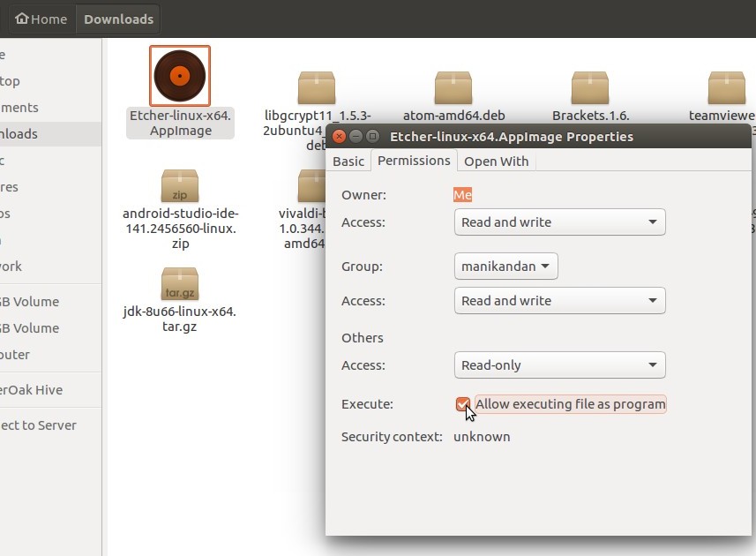Close the Properties dialog with red button
Screen dimensions: 756x556
click(x=339, y=137)
